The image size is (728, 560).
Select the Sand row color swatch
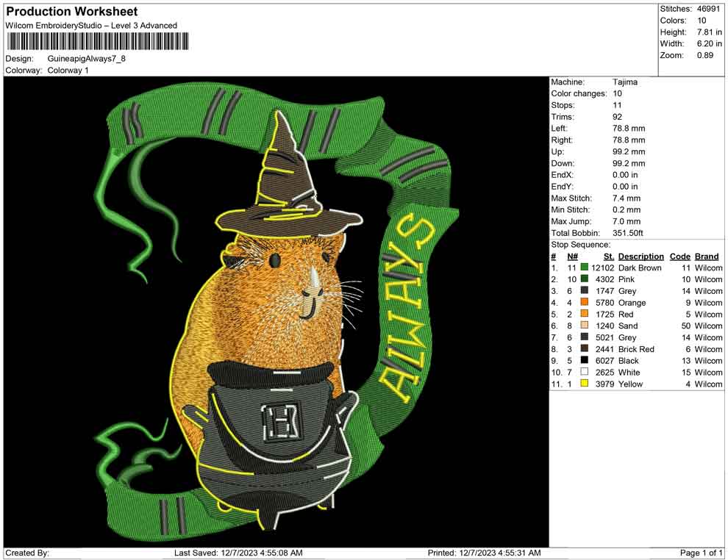tap(585, 326)
